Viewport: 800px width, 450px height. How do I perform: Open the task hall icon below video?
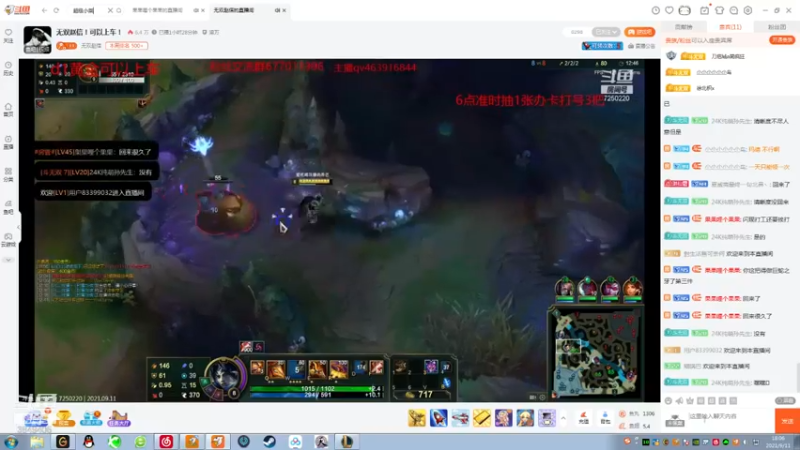(118, 418)
